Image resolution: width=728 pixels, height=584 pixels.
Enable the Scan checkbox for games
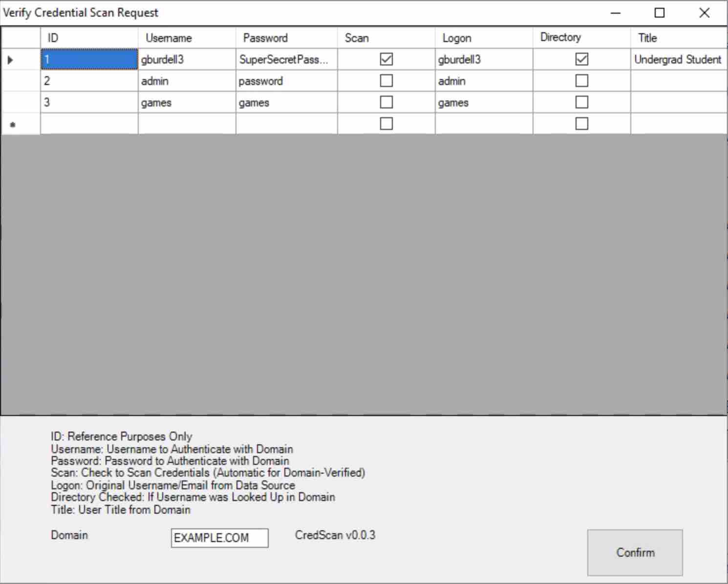(385, 102)
